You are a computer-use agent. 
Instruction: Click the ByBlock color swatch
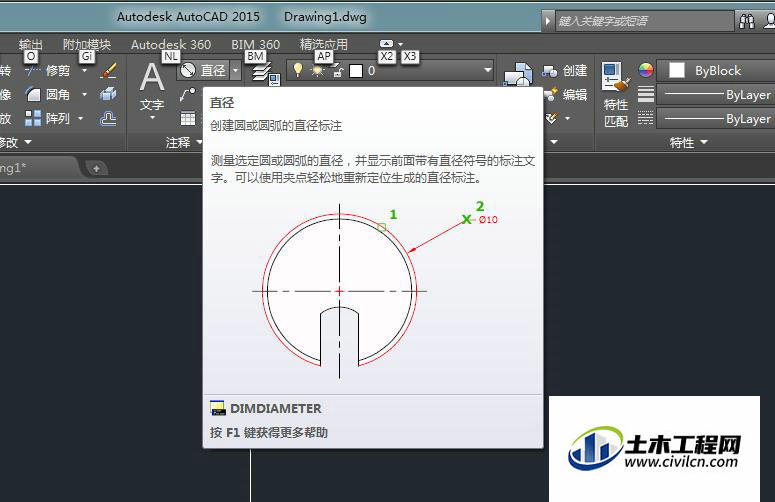(x=676, y=70)
